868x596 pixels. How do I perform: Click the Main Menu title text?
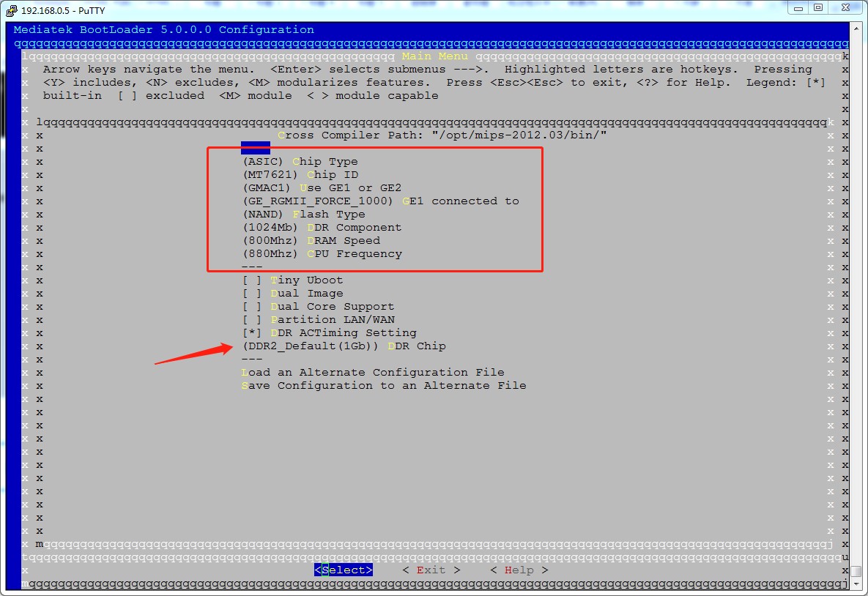(x=434, y=56)
